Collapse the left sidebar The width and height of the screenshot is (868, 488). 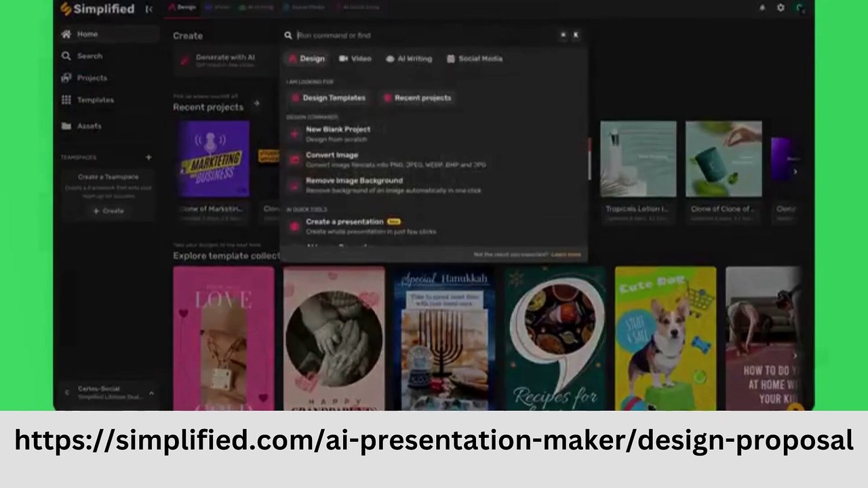pyautogui.click(x=149, y=9)
